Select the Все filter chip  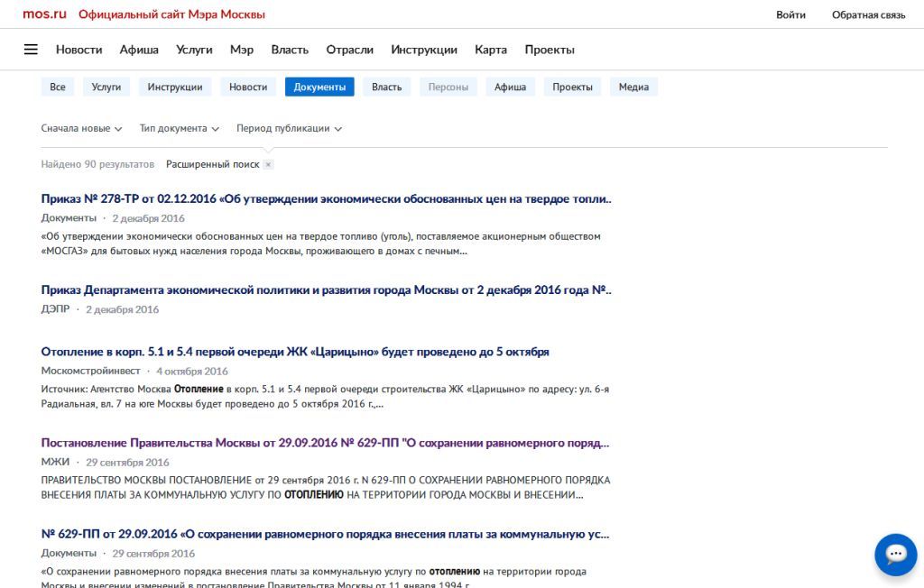(58, 87)
